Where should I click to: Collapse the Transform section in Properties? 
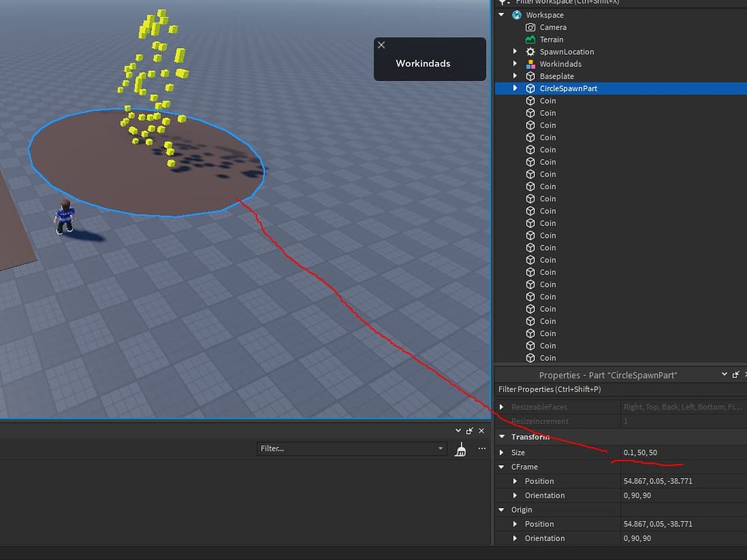point(501,436)
